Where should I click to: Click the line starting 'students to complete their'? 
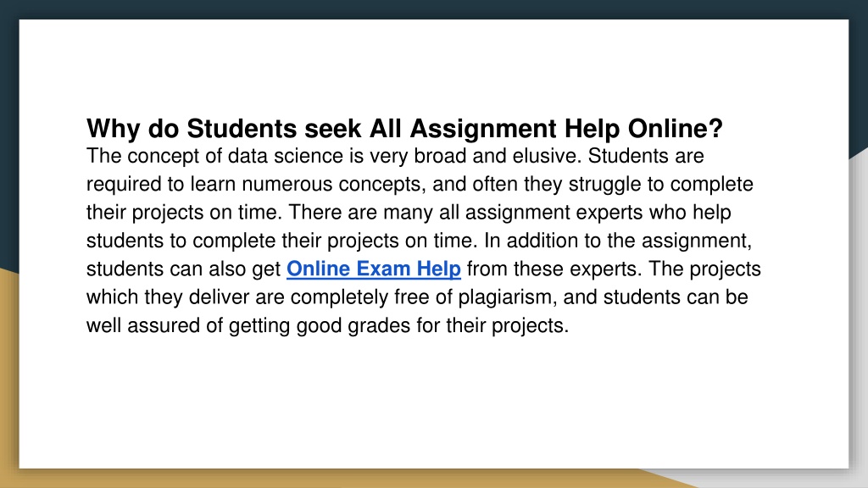(419, 241)
